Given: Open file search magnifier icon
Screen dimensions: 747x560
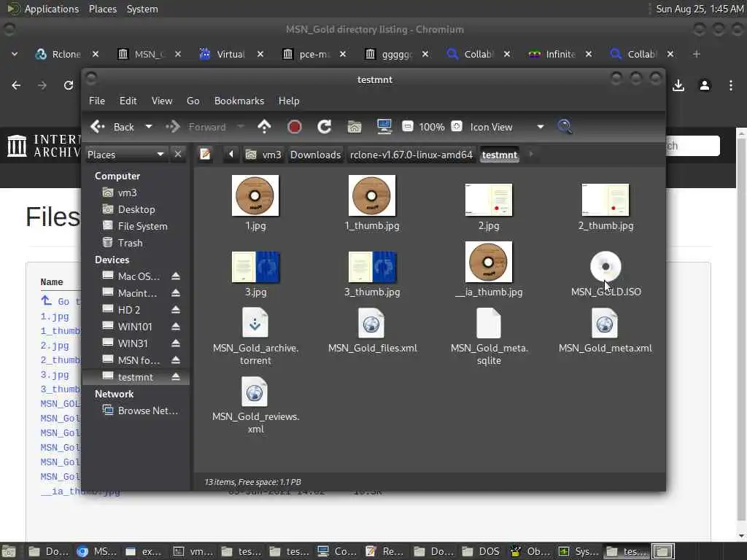Looking at the screenshot, I should [x=565, y=127].
